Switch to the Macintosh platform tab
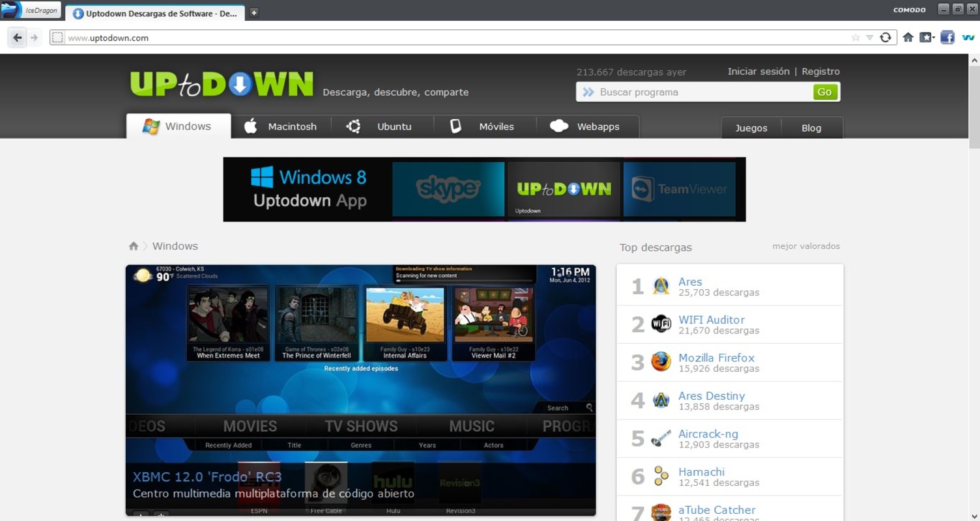Viewport: 980px width, 521px height. coord(280,127)
